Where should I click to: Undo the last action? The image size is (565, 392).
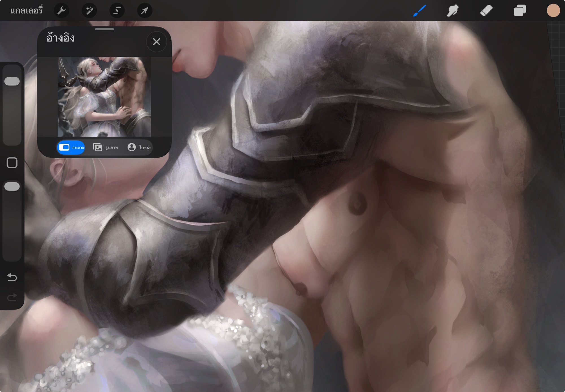click(x=12, y=277)
